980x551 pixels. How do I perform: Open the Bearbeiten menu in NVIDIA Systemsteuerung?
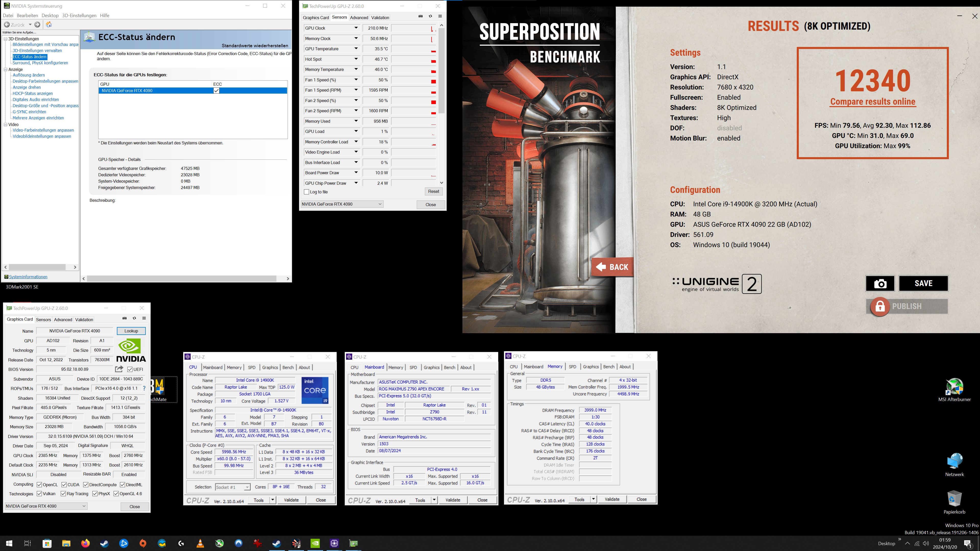[27, 16]
